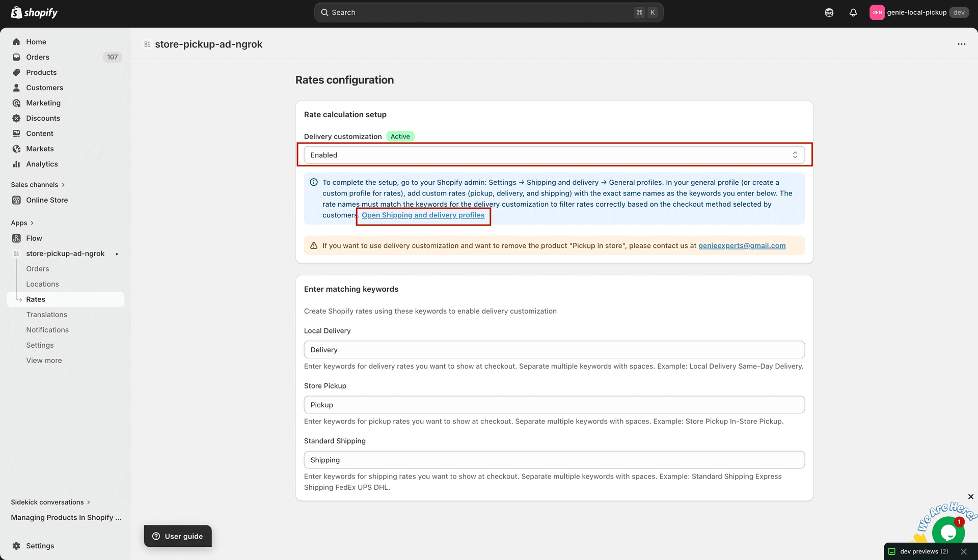Select Rates in the app menu
Screen dimensions: 978x560
pos(36,299)
